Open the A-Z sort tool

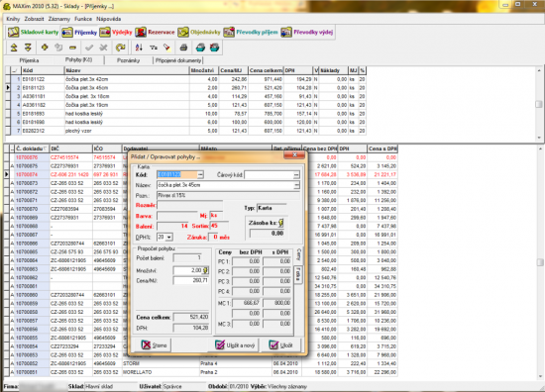point(139,48)
